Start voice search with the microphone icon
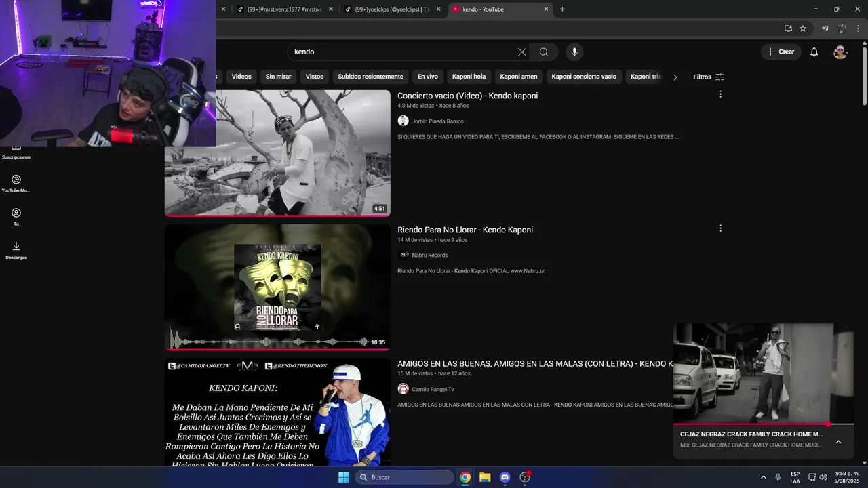 point(574,52)
